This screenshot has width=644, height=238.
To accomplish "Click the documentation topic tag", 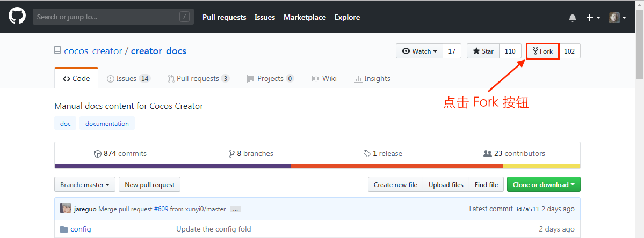I will pos(107,124).
